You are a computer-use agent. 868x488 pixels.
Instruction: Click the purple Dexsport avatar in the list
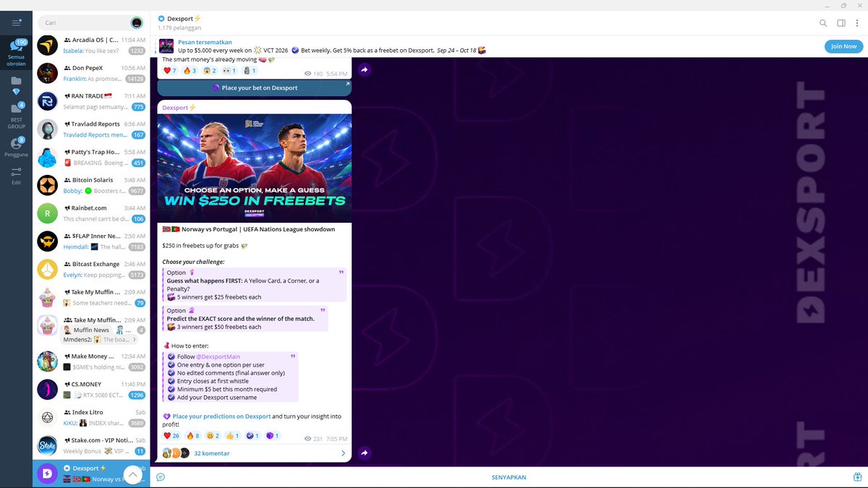click(x=48, y=474)
